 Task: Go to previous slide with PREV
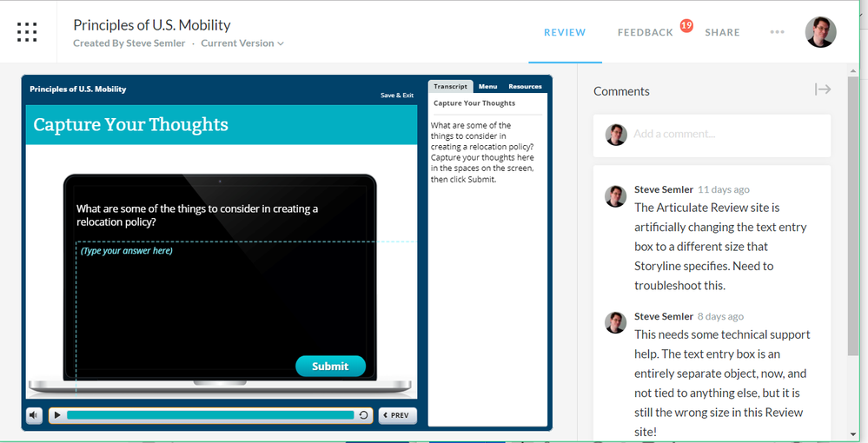[x=397, y=415]
